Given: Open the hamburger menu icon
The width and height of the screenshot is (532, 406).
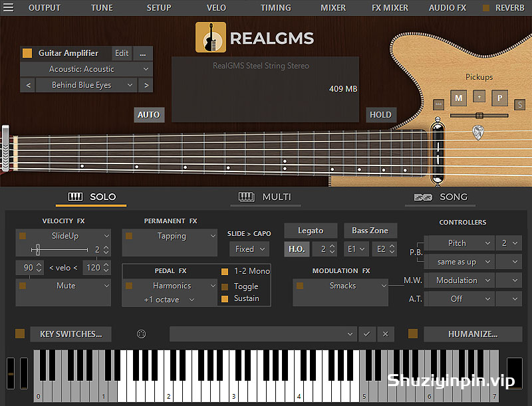Looking at the screenshot, I should (x=8, y=7).
